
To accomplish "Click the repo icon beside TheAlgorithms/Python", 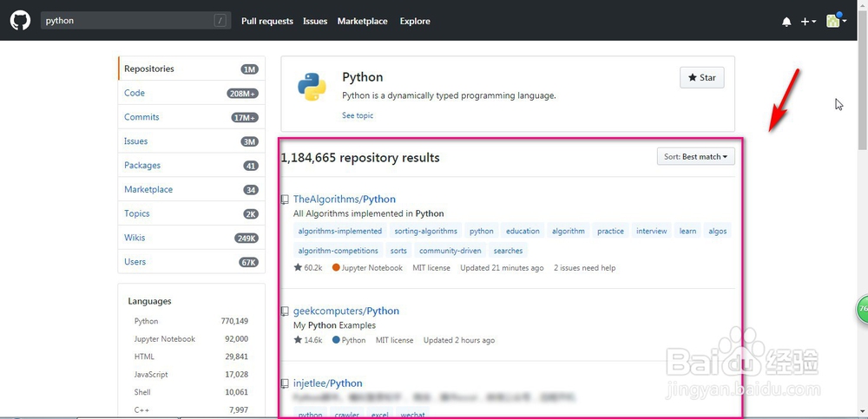I will (285, 200).
